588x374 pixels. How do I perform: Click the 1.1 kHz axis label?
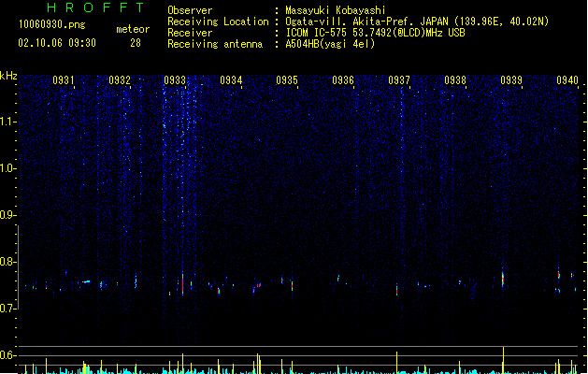click(8, 122)
